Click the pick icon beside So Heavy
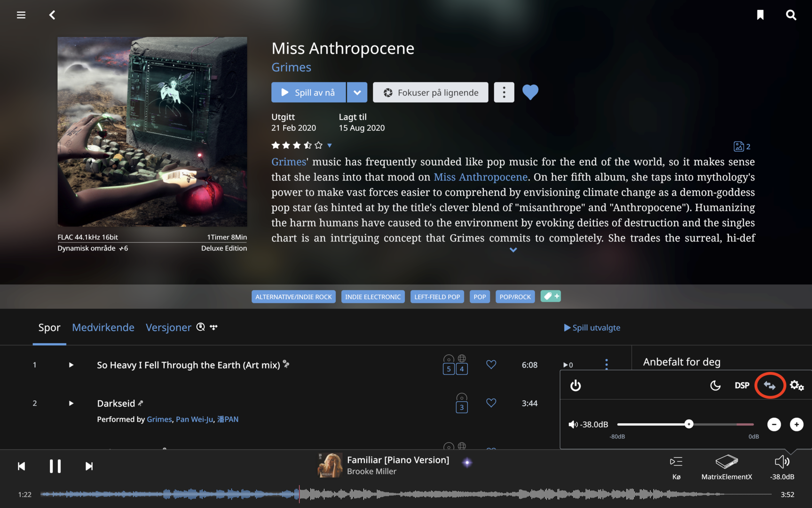 tap(286, 364)
